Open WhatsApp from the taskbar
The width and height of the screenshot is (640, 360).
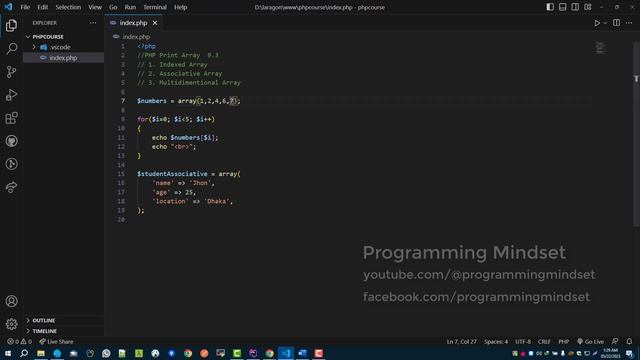click(x=106, y=353)
